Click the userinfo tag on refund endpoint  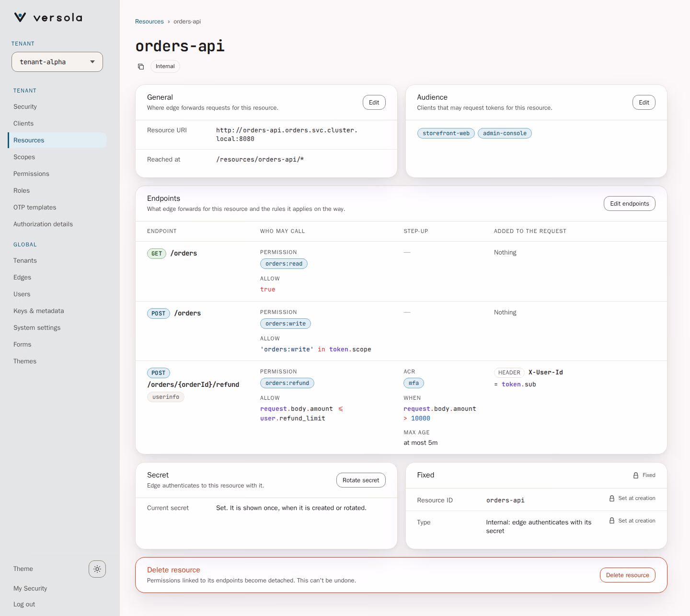click(166, 397)
